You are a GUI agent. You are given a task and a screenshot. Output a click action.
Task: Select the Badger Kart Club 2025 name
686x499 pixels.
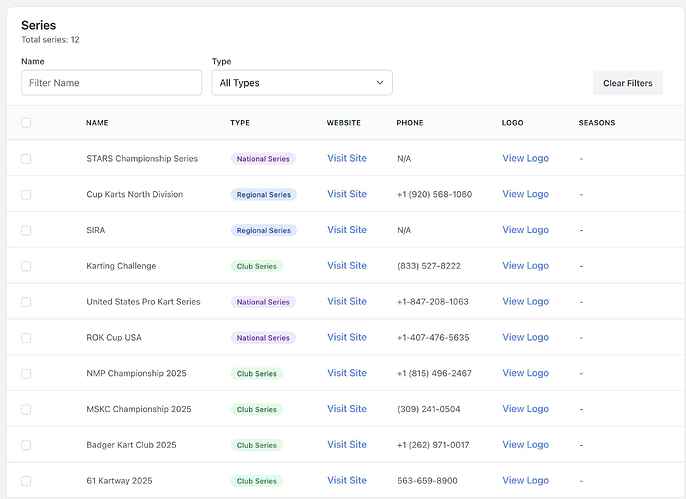(x=131, y=445)
